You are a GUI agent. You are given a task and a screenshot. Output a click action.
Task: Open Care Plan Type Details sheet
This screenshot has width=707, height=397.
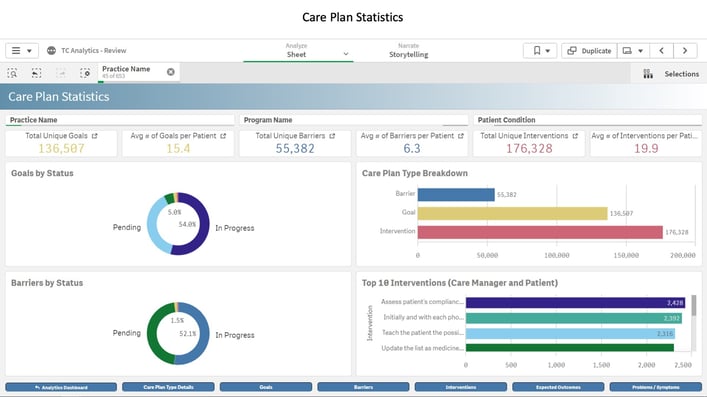pos(168,387)
